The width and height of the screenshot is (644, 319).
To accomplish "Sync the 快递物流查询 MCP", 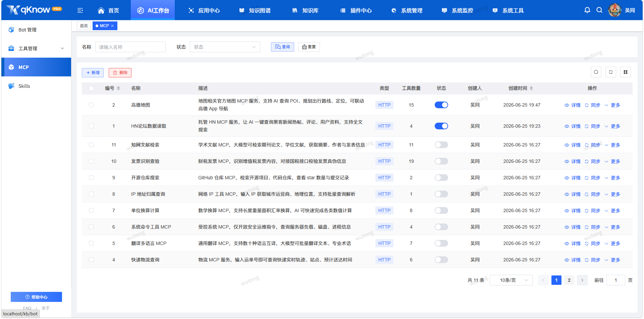I will [x=592, y=260].
